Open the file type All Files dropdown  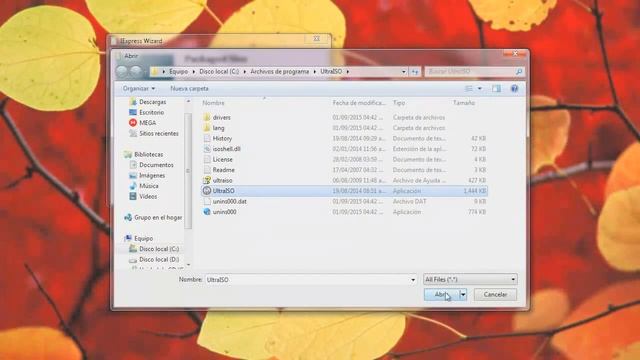coord(470,280)
